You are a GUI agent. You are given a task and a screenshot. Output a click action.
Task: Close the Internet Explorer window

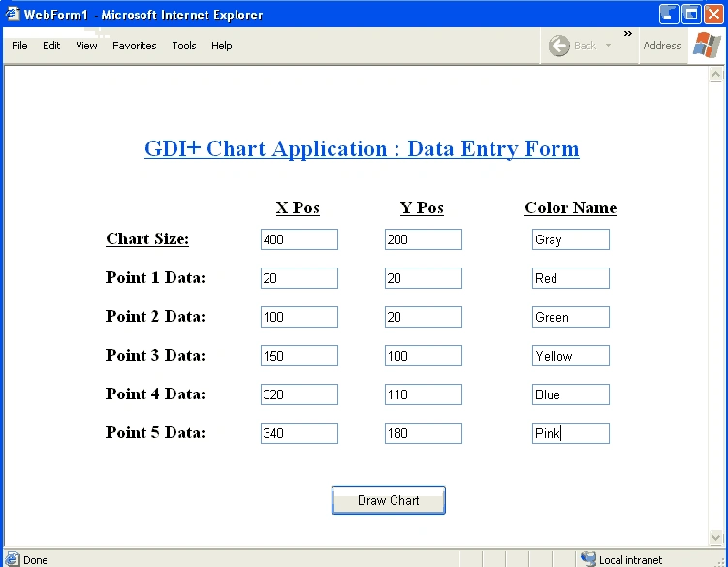[714, 14]
